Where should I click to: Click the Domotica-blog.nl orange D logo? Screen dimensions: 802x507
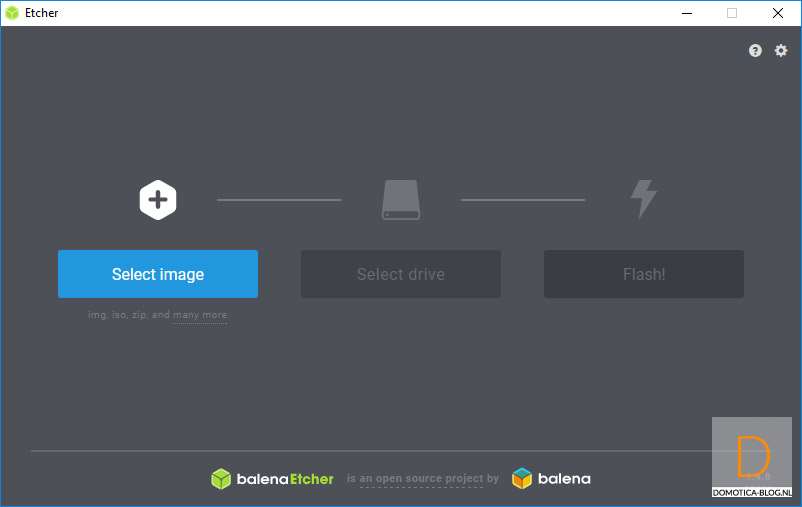[x=753, y=457]
